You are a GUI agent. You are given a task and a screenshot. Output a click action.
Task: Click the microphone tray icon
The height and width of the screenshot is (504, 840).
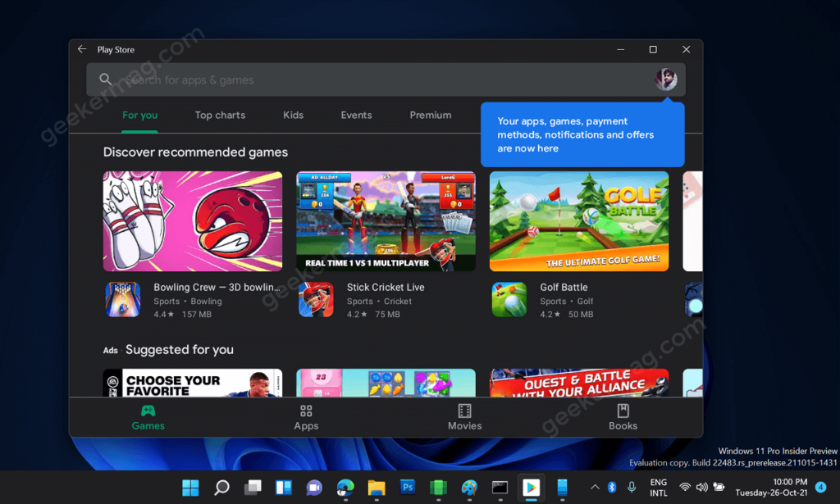point(632,487)
